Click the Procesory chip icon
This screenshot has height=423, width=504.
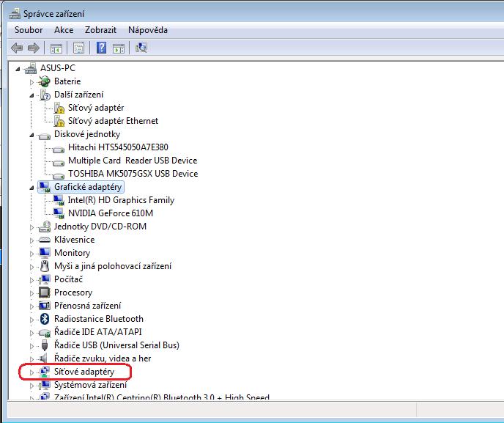pos(45,293)
